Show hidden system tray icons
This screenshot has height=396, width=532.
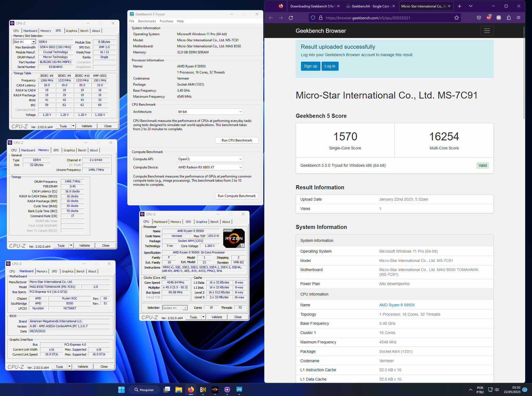point(471,390)
